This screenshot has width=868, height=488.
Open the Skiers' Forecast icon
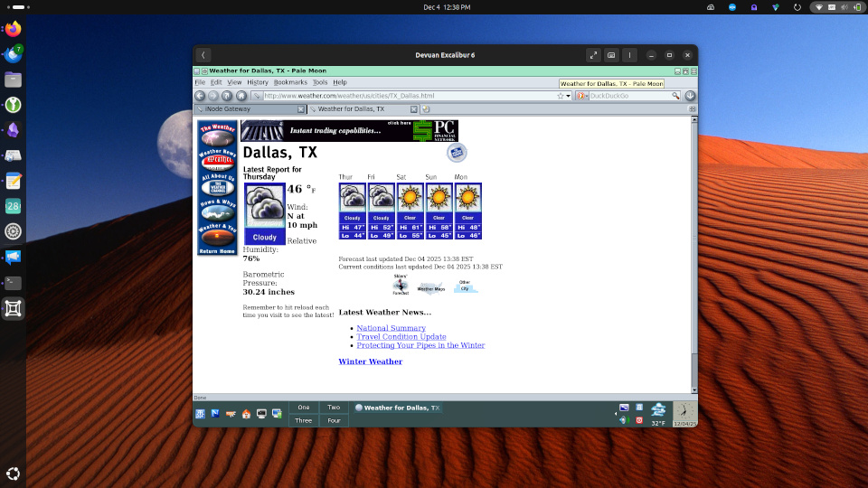coord(401,286)
